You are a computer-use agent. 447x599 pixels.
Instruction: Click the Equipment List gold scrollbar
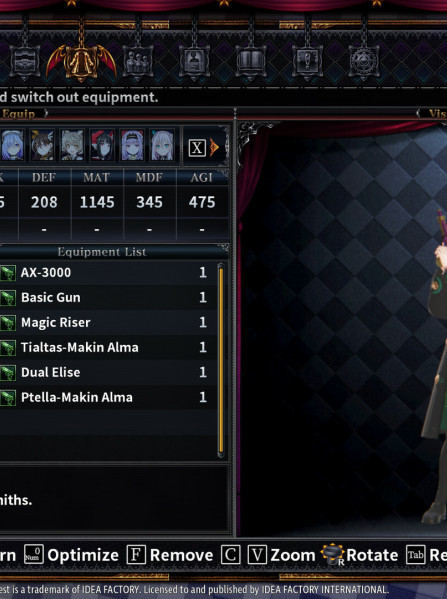click(x=221, y=360)
